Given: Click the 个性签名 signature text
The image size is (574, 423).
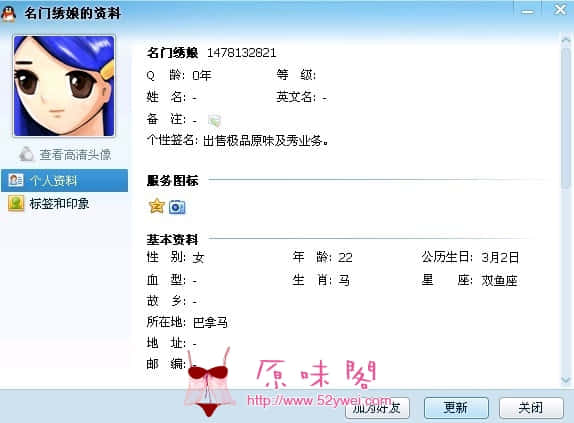Looking at the screenshot, I should tap(265, 141).
